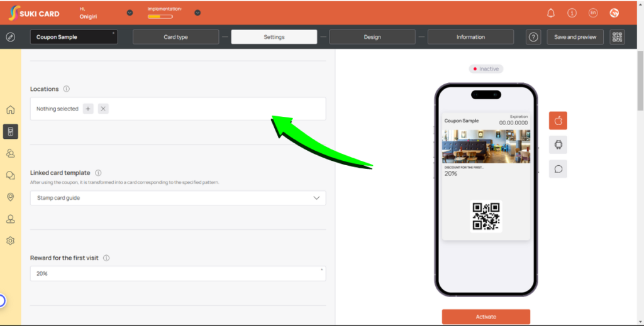The image size is (644, 326).
Task: Expand the Implementation progress dropdown
Action: point(197,13)
